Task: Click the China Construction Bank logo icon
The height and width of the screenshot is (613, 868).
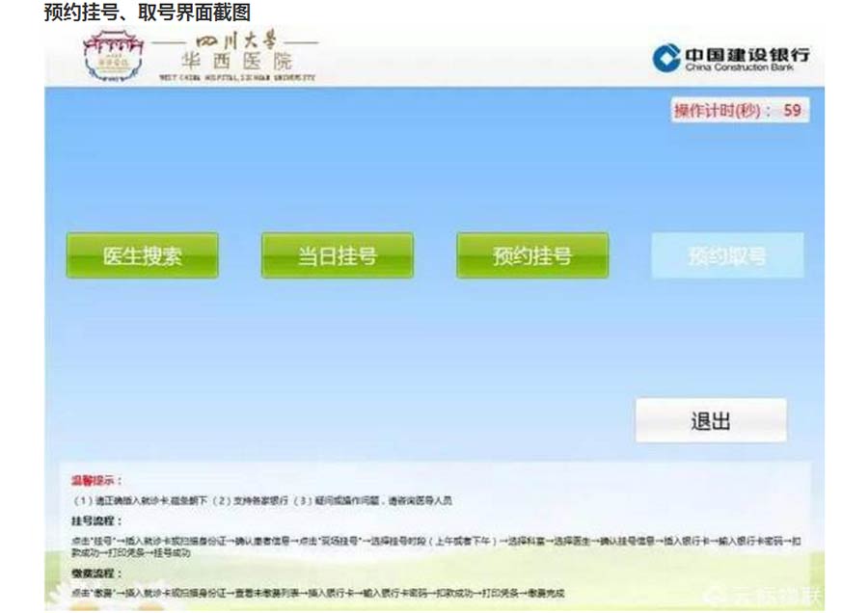Action: (x=666, y=58)
